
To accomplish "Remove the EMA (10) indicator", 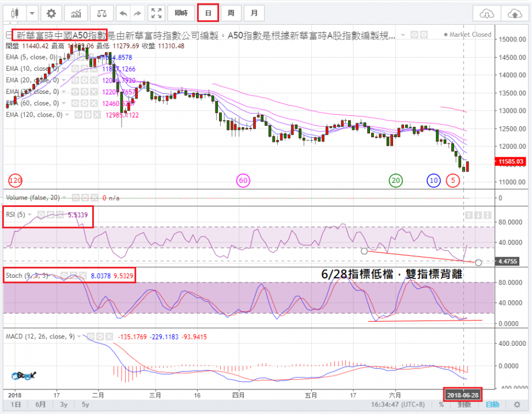I will click(93, 69).
